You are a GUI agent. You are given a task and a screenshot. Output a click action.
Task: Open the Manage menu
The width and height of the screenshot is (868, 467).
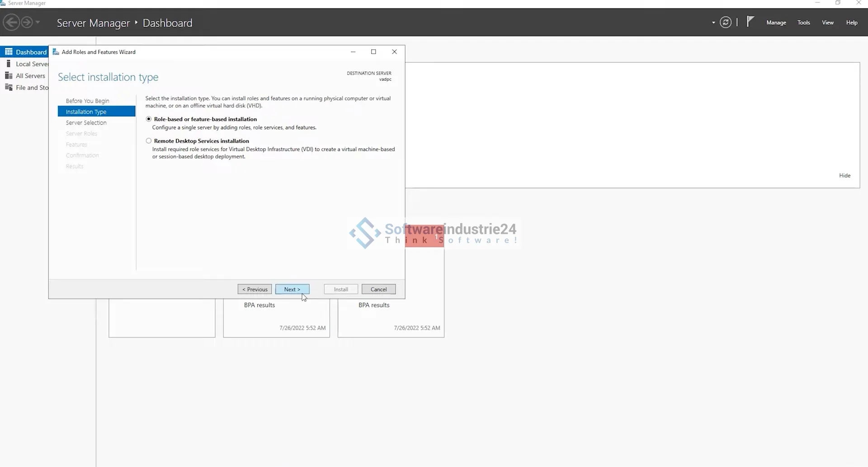pyautogui.click(x=776, y=23)
